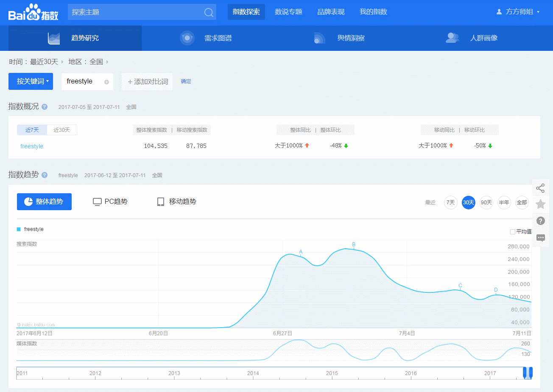This screenshot has height=392, width=553.
Task: Open the feedback chat bubble icon
Action: coord(540,238)
